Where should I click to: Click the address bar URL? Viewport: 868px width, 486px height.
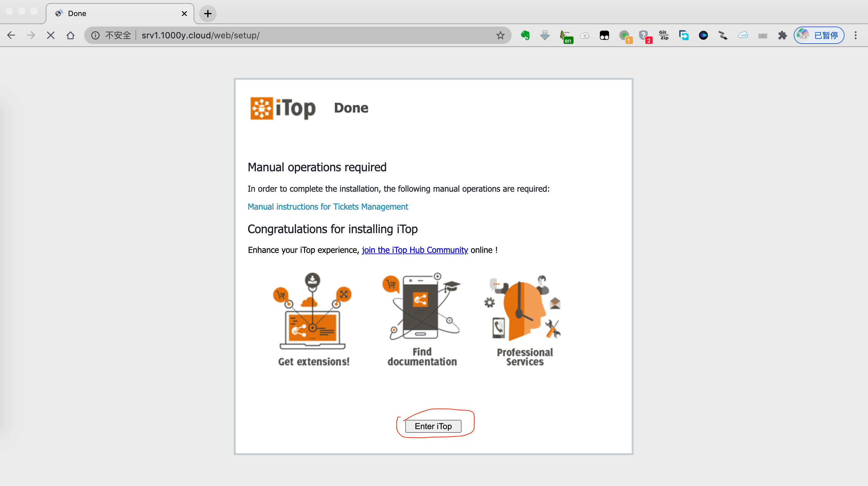click(x=200, y=35)
